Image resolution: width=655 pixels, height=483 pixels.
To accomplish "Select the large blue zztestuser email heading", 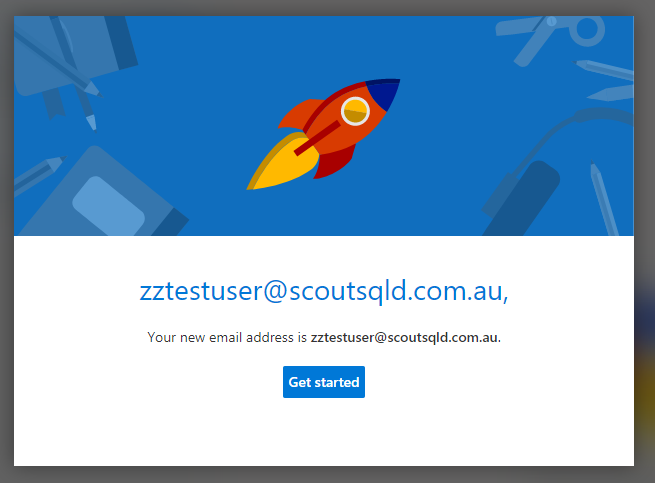I will pos(324,291).
